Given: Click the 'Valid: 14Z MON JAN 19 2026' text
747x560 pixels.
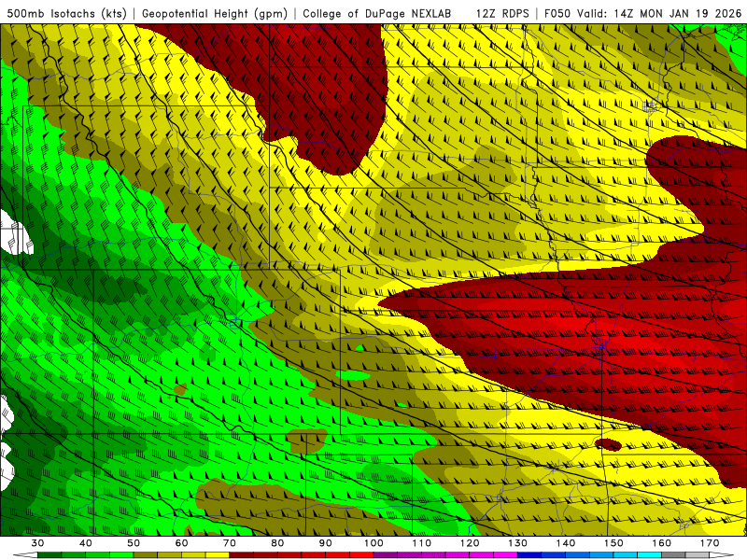Looking at the screenshot, I should [659, 13].
